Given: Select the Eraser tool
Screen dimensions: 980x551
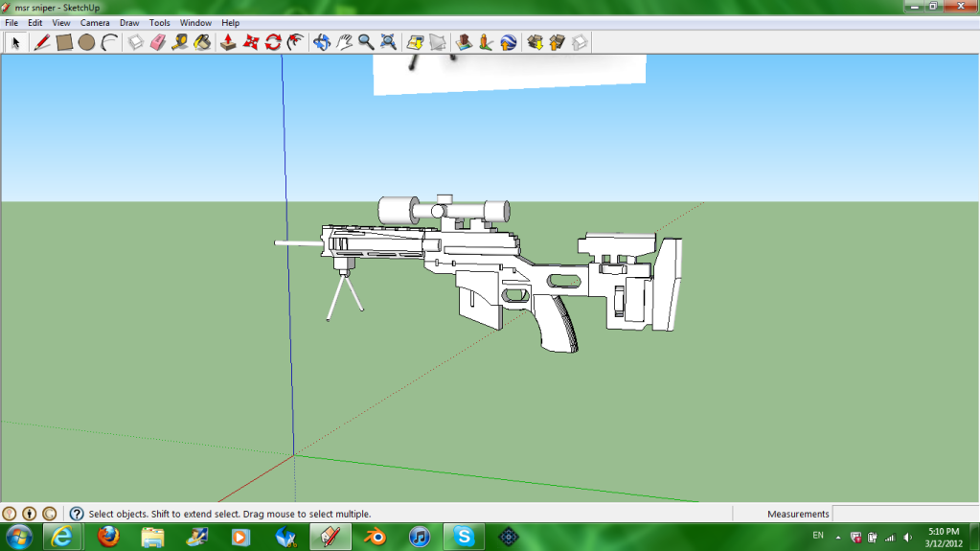Looking at the screenshot, I should tap(158, 42).
